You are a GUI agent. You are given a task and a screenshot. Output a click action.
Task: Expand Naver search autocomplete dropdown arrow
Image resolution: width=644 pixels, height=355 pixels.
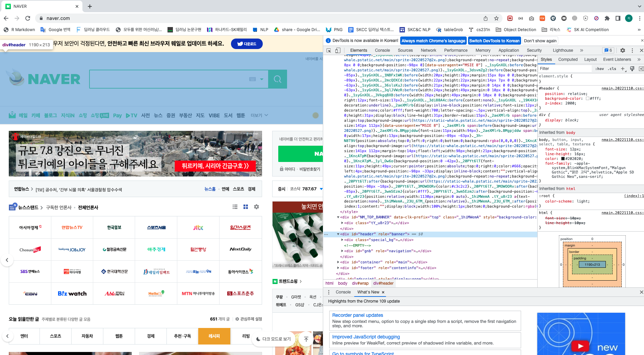[x=262, y=79]
